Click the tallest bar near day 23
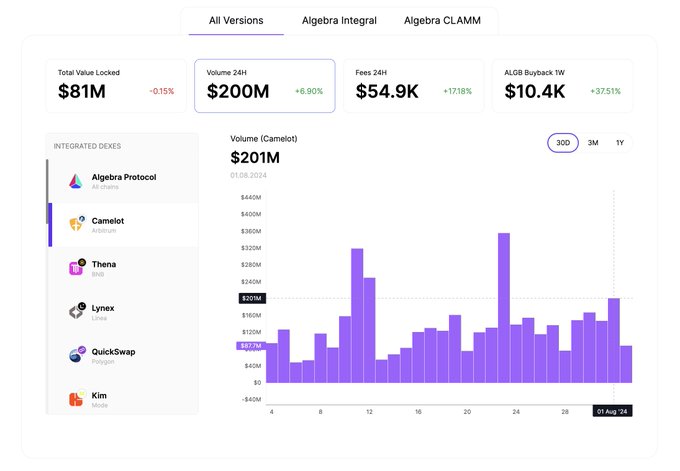This screenshot has width=680, height=471. click(504, 308)
